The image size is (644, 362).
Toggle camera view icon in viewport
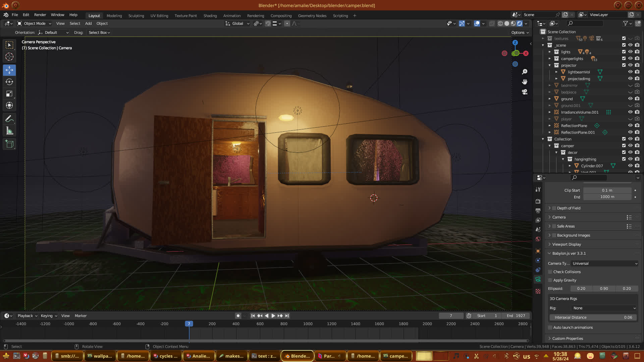525,92
